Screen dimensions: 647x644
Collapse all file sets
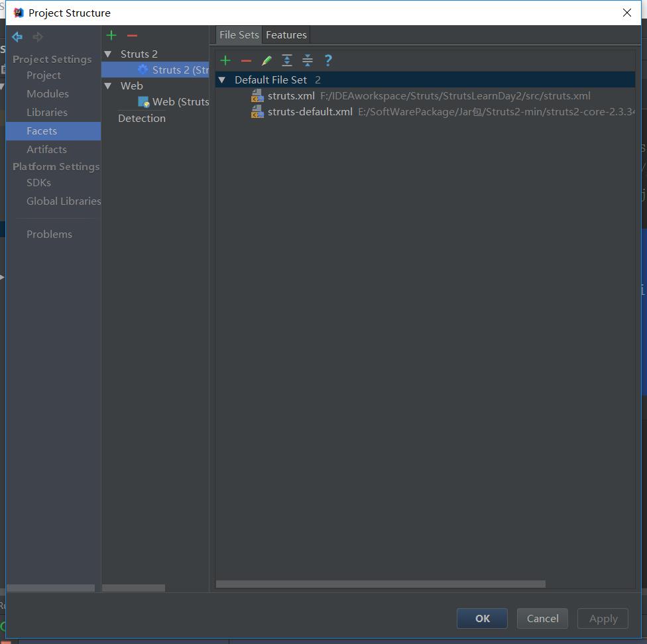tap(308, 60)
